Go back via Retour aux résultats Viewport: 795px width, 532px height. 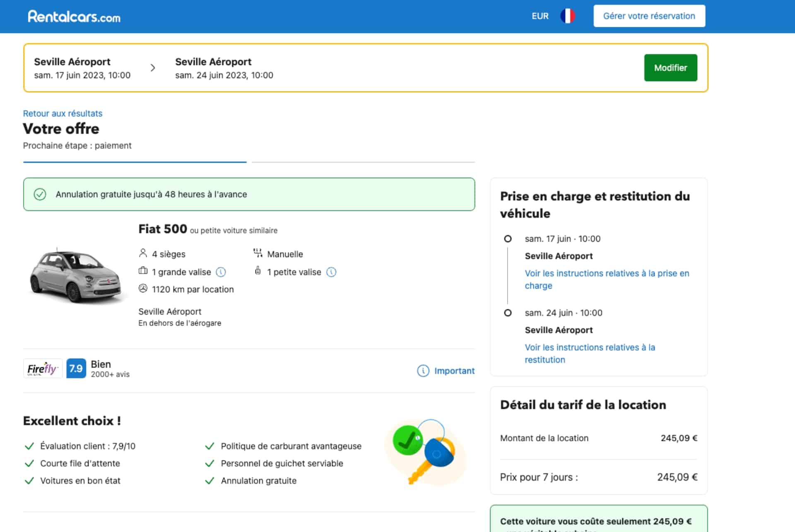[63, 113]
